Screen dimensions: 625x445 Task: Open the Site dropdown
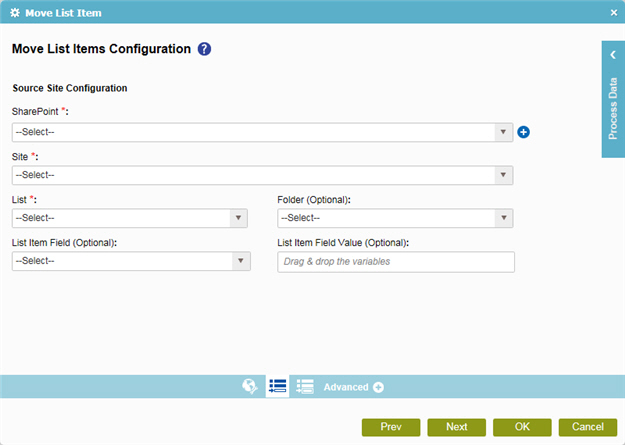pyautogui.click(x=262, y=175)
